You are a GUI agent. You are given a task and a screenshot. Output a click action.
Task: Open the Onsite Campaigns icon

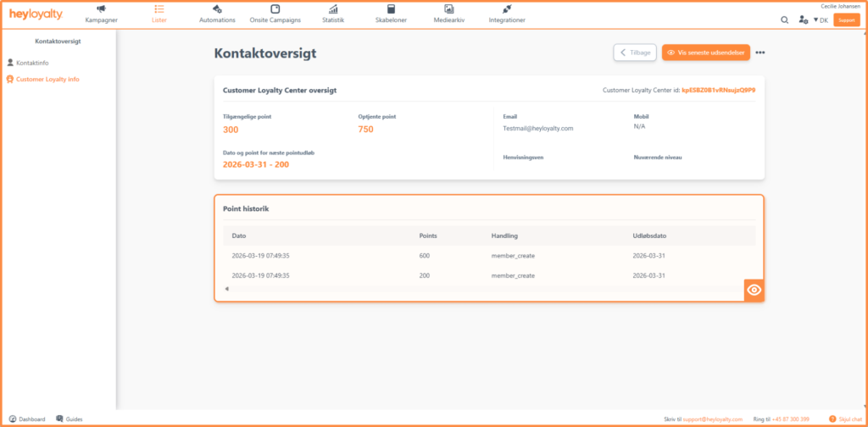pyautogui.click(x=275, y=8)
